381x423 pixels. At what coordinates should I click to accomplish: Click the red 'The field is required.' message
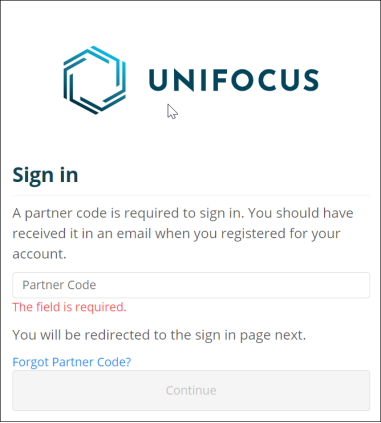69,307
